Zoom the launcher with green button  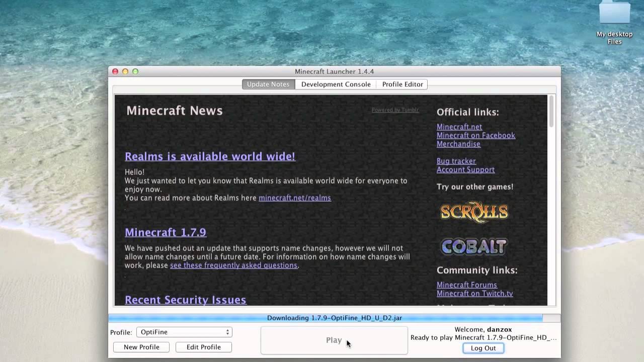click(135, 71)
